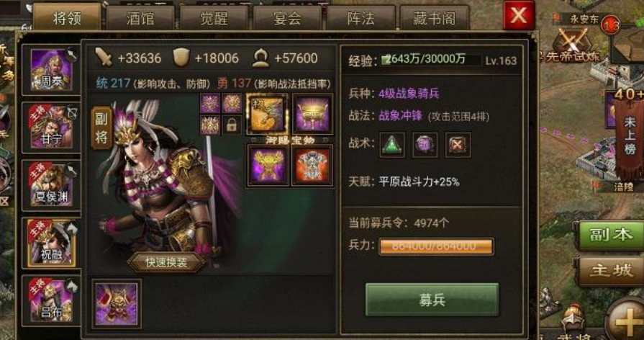
Task: Click the golden cauldron equipment icon
Action: (312, 114)
